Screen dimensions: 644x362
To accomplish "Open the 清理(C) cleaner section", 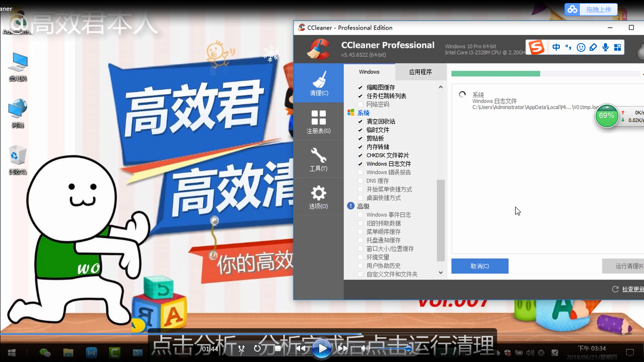I will tap(319, 83).
